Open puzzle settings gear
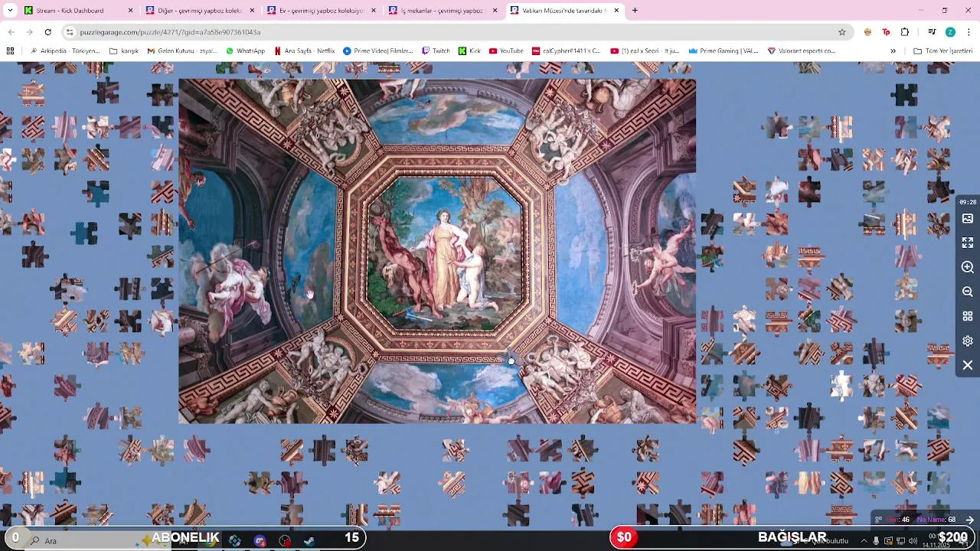This screenshot has height=551, width=980. pos(968,341)
